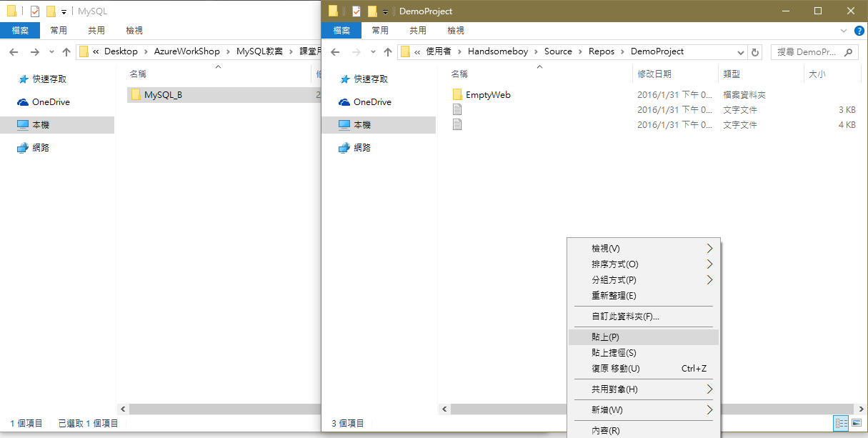Open Help icon in DemoProject ribbon
Image resolution: width=868 pixels, height=438 pixels.
click(859, 31)
